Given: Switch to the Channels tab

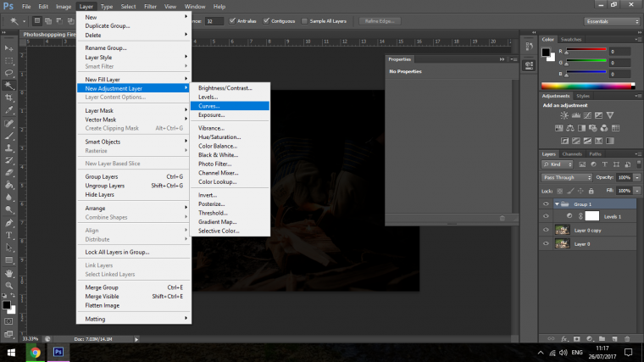Looking at the screenshot, I should tap(572, 154).
